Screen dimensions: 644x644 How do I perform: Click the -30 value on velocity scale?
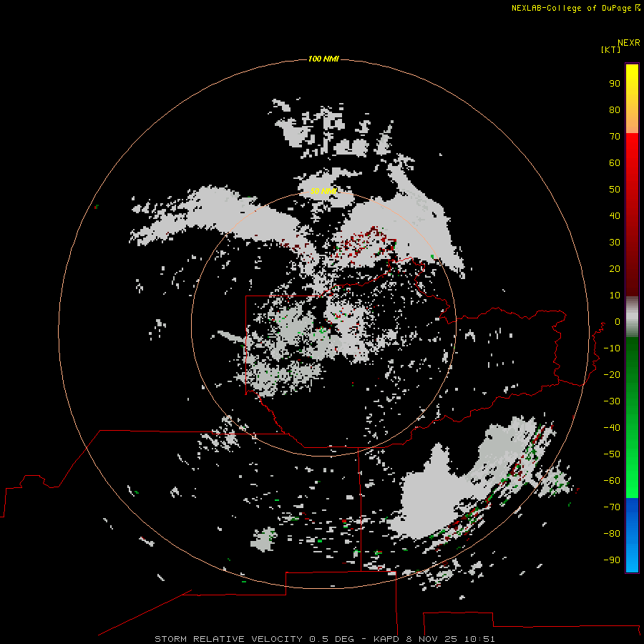pyautogui.click(x=612, y=401)
